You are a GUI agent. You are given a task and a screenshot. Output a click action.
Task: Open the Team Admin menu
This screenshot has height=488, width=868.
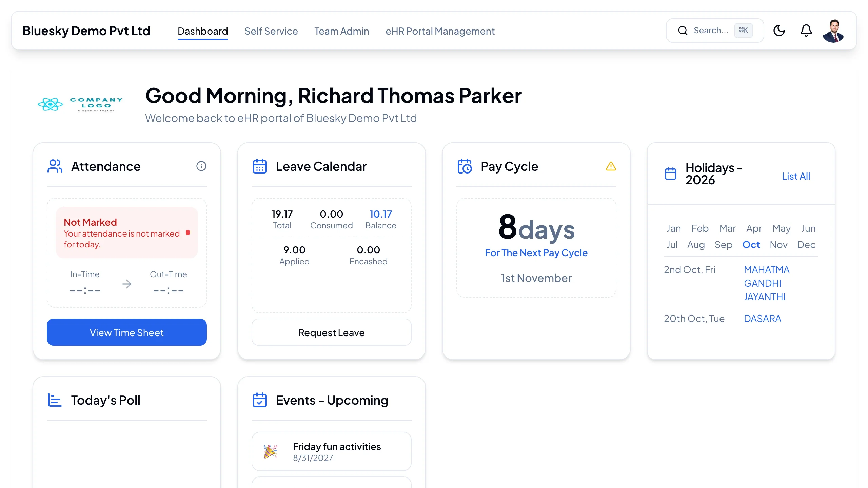pyautogui.click(x=341, y=31)
